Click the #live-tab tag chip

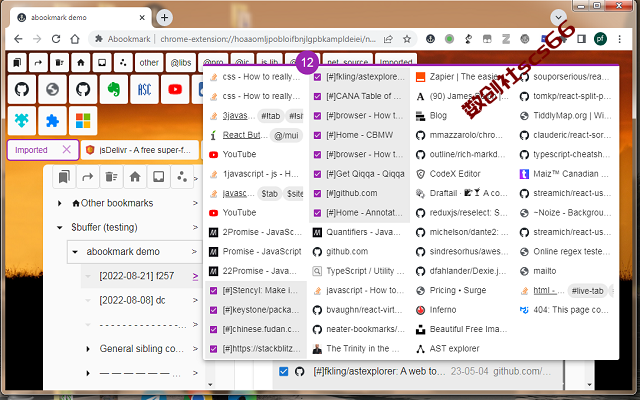[587, 291]
